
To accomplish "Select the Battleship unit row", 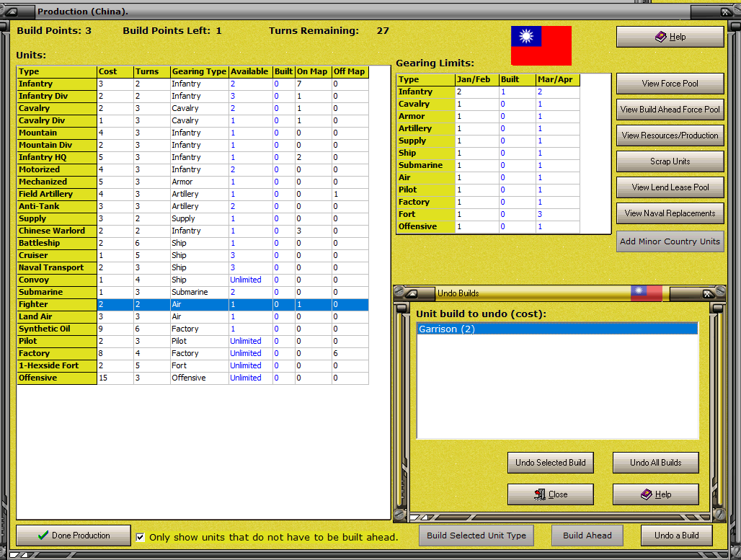I will coord(192,244).
